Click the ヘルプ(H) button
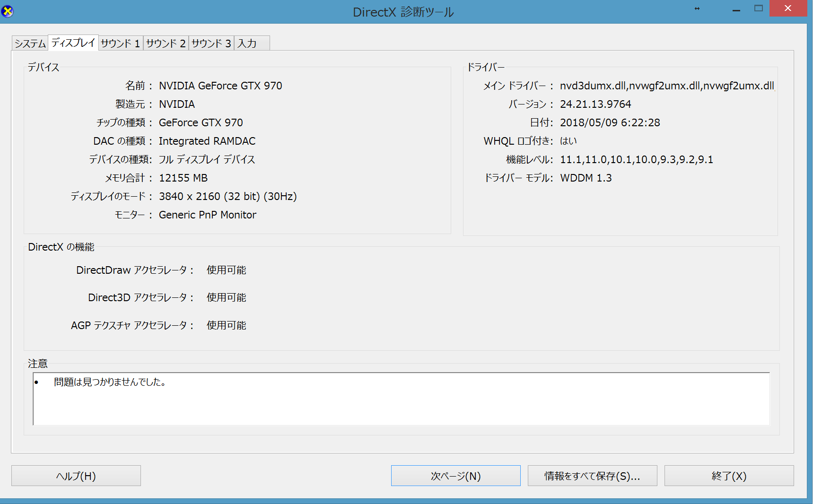Screen dimensions: 813x504 [76, 476]
